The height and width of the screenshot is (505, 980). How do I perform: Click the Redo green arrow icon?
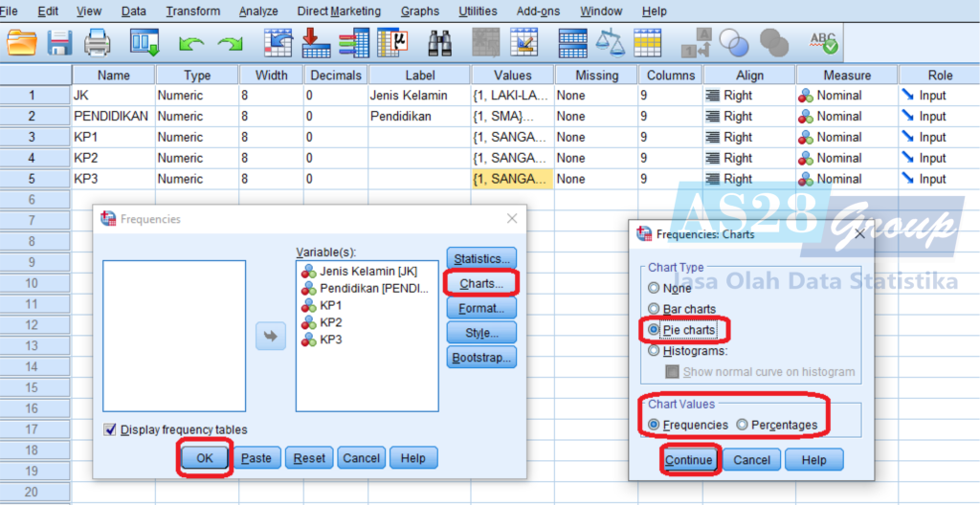coord(230,43)
